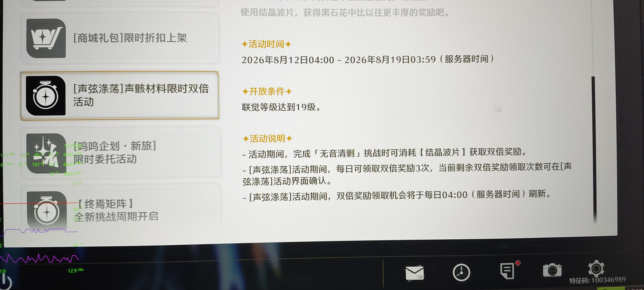Screen dimensions: 644x290
Task: Open the mail envelope icon
Action: point(414,273)
